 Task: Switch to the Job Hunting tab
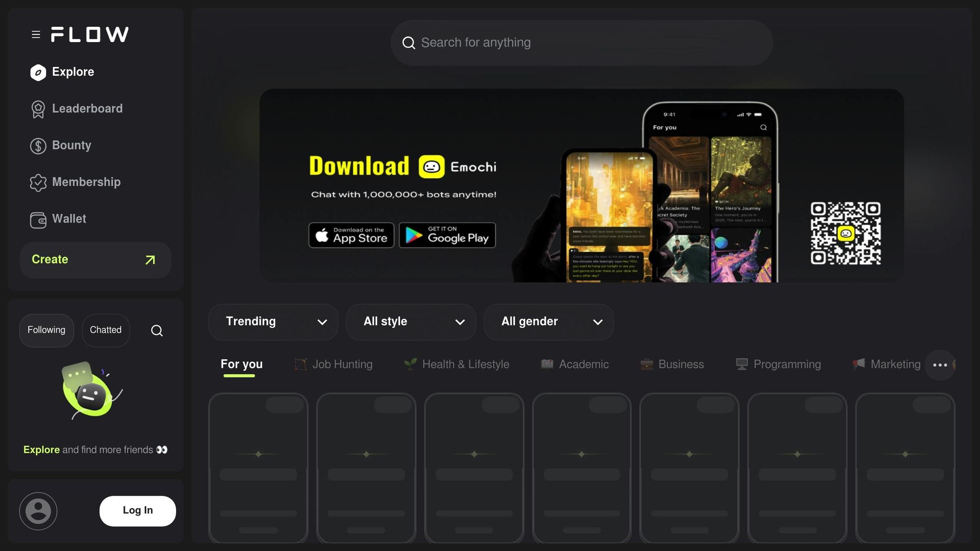coord(334,364)
